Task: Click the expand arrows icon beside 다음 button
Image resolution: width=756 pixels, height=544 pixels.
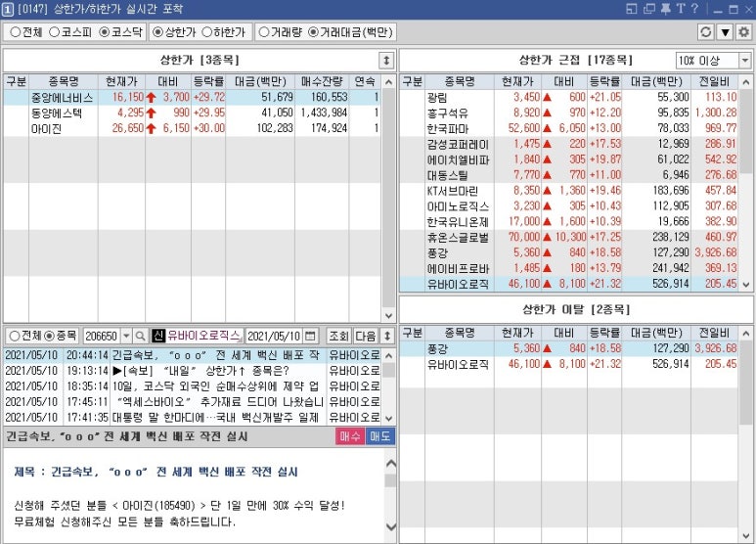Action: (386, 336)
